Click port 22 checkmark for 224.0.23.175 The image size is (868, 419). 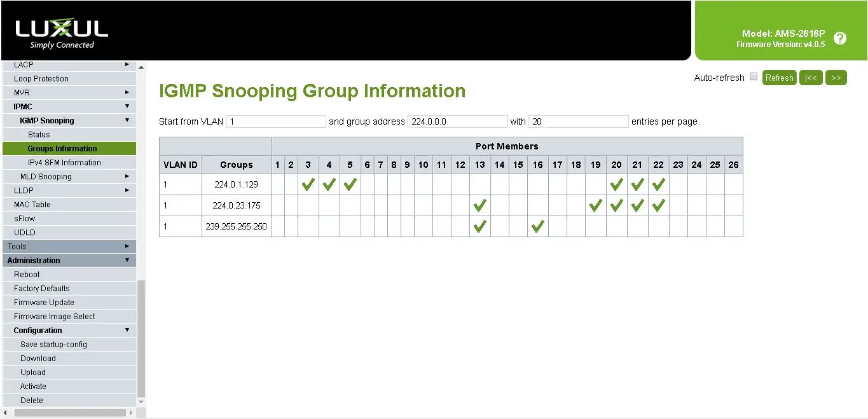point(658,205)
